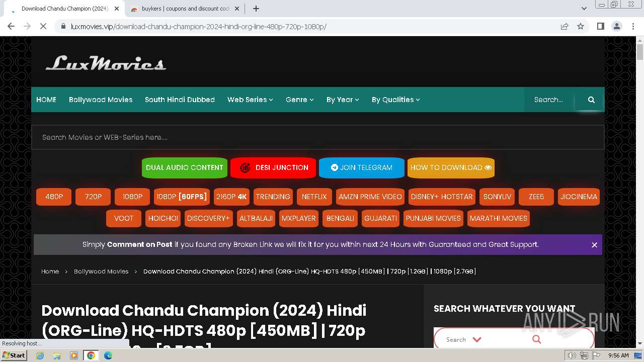Image resolution: width=644 pixels, height=362 pixels.
Task: Click the sidebar search magnifier icon
Action: coord(536,339)
